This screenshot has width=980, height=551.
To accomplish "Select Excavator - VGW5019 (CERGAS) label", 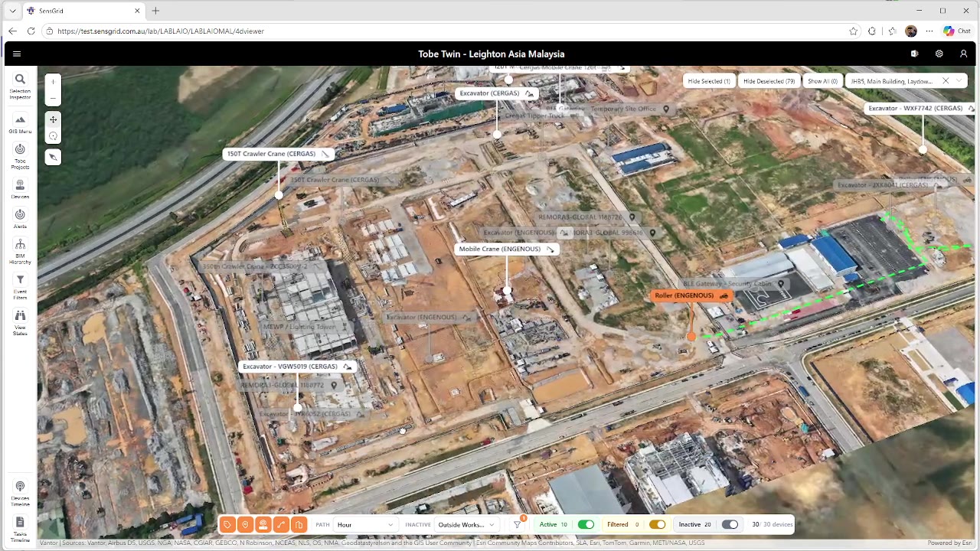I will coord(297,367).
